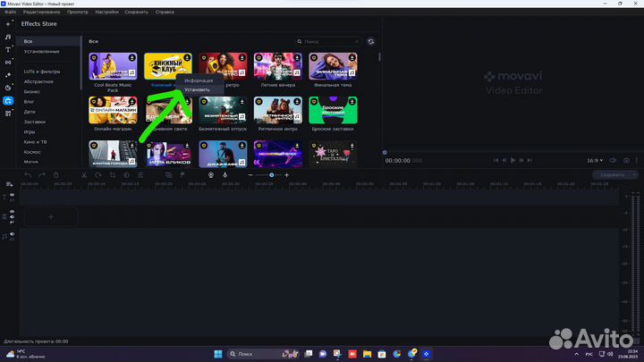Screen dimensions: 644x362
Task: Select the LUTs и фильтры category
Action: pos(42,72)
